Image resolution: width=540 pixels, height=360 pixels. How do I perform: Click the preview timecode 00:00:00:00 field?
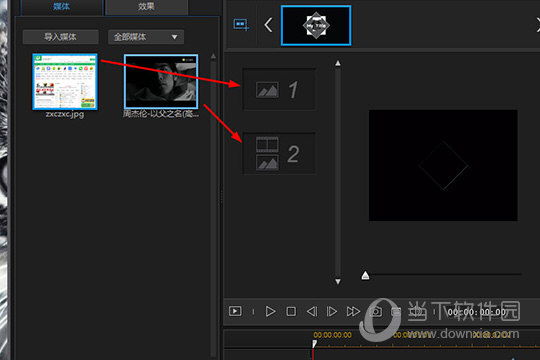click(477, 312)
